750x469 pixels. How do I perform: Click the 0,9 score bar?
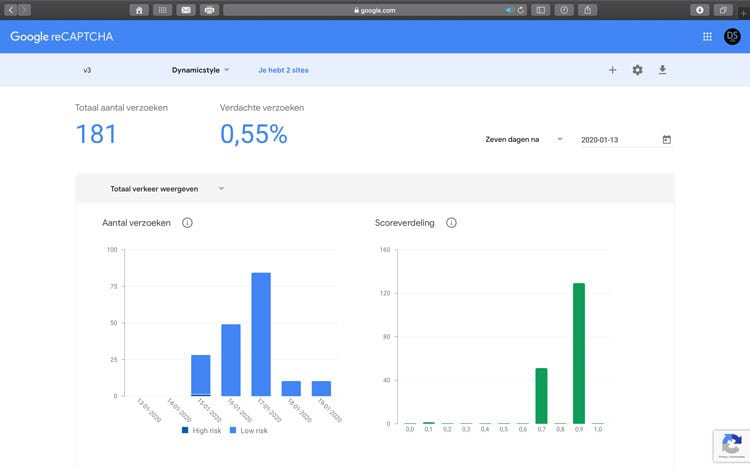[579, 353]
